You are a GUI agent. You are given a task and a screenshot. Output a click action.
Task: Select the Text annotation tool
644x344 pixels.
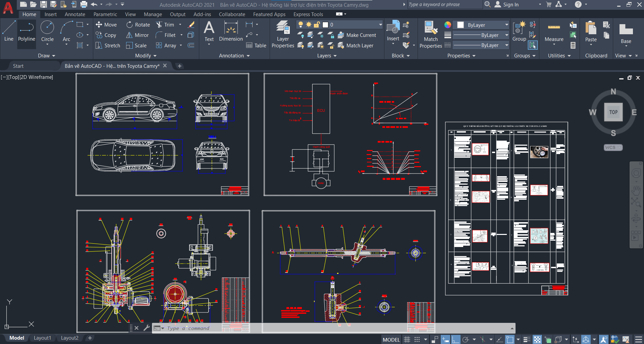[209, 31]
